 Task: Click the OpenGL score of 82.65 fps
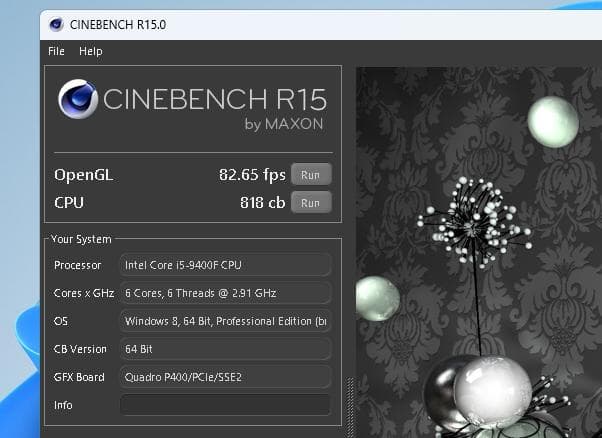click(252, 175)
